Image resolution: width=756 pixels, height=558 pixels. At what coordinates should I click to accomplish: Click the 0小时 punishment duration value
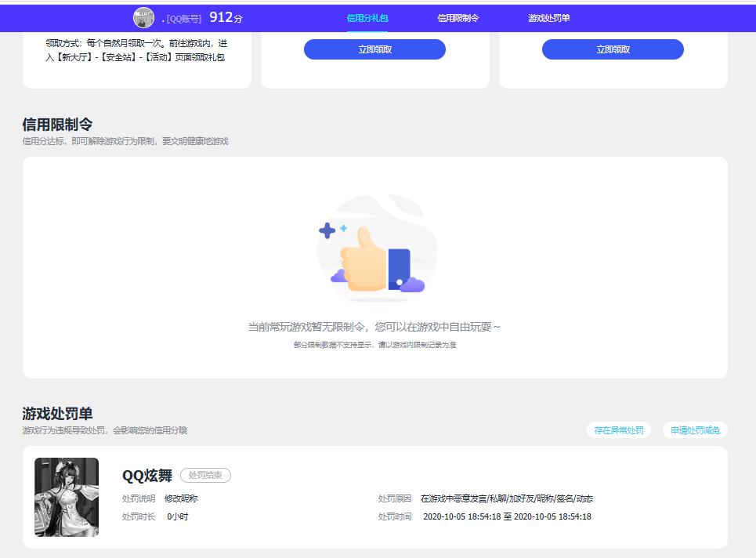(177, 516)
